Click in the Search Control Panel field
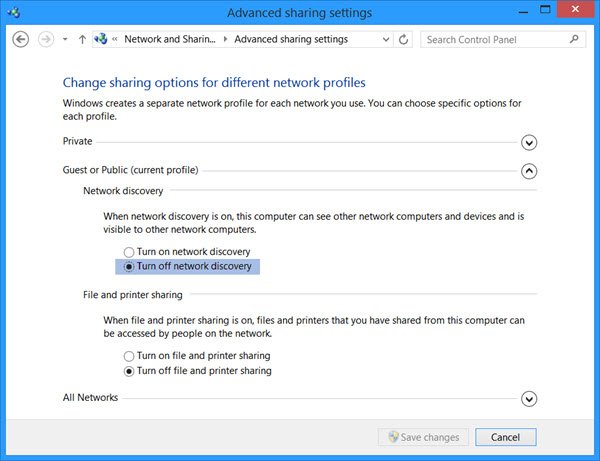The image size is (600, 461). tap(492, 40)
